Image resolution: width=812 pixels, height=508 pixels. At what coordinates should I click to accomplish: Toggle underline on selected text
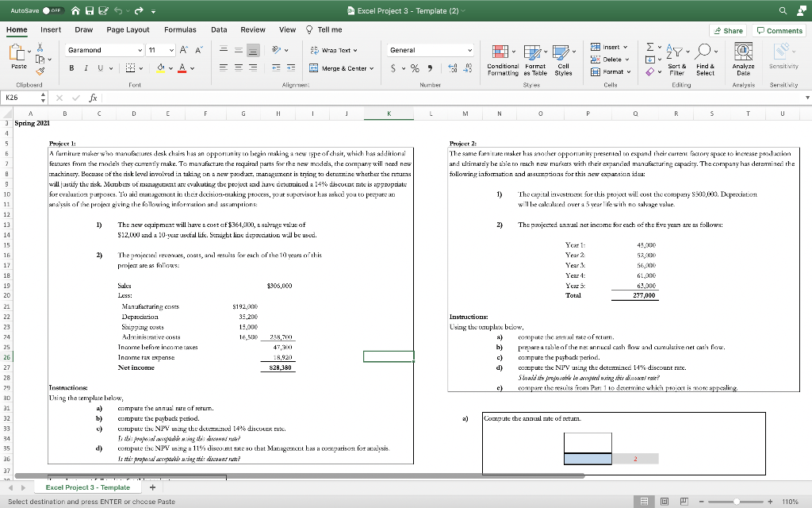100,68
